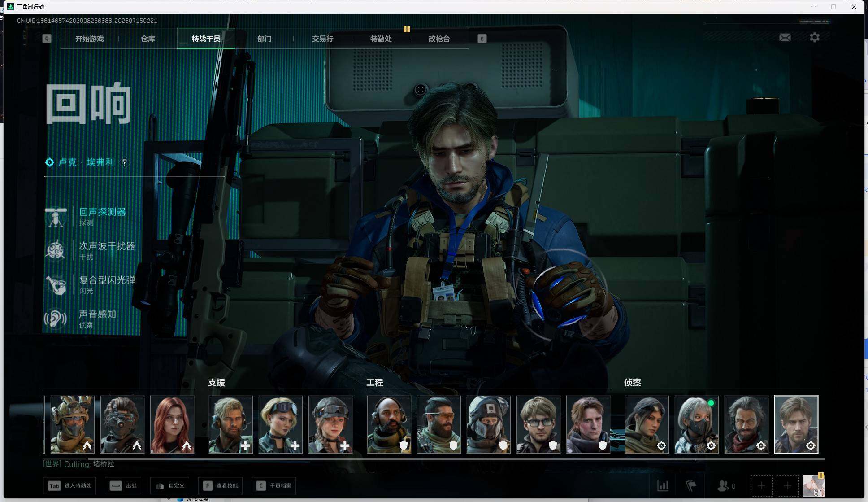Open the mail envelope icon
This screenshot has height=502, width=868.
tap(785, 38)
